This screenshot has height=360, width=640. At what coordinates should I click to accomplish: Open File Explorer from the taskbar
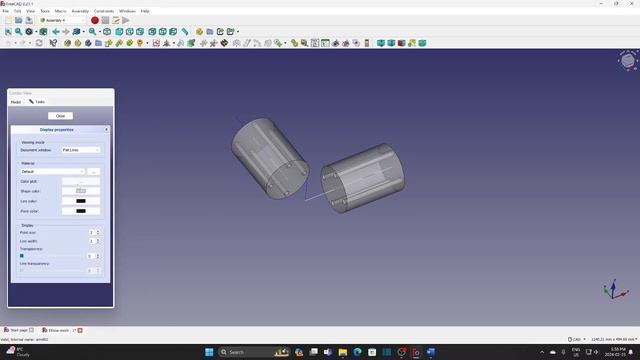click(342, 352)
